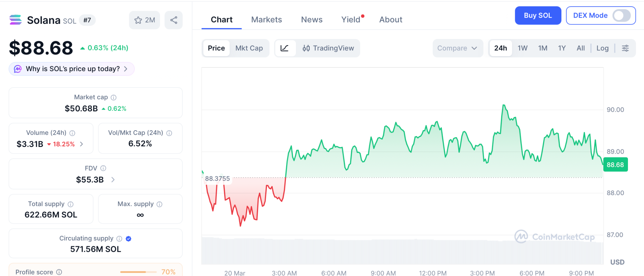
Task: Switch to the Markets tab
Action: [x=266, y=20]
